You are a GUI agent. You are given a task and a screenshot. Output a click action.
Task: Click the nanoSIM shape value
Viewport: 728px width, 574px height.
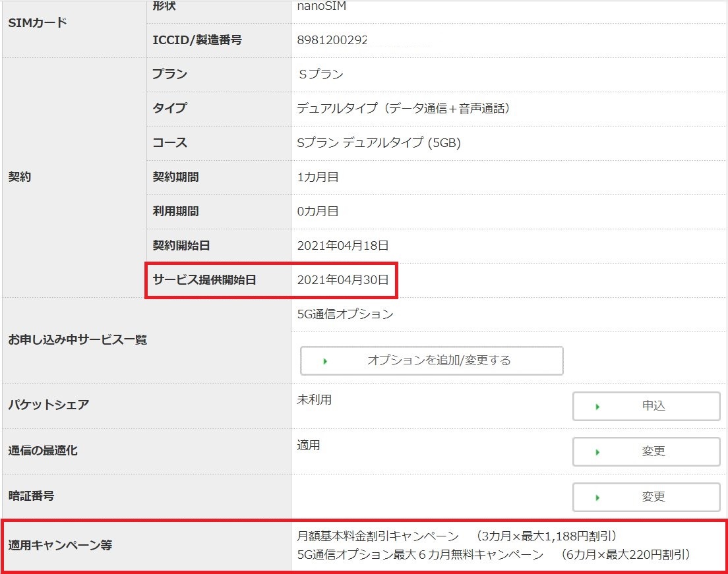321,7
